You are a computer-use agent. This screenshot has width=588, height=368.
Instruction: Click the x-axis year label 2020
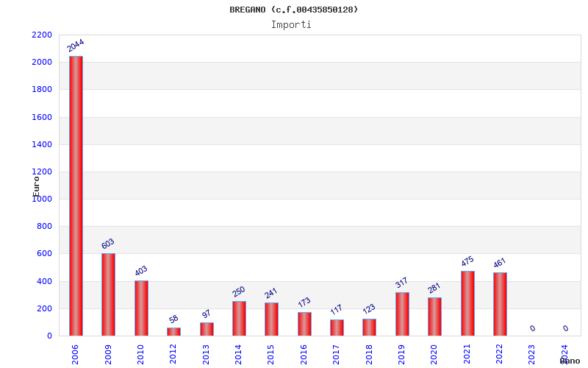(434, 355)
